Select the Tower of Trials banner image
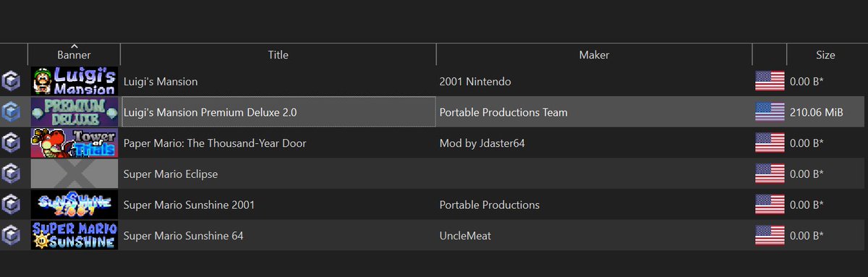The width and height of the screenshot is (868, 277). pos(74,143)
